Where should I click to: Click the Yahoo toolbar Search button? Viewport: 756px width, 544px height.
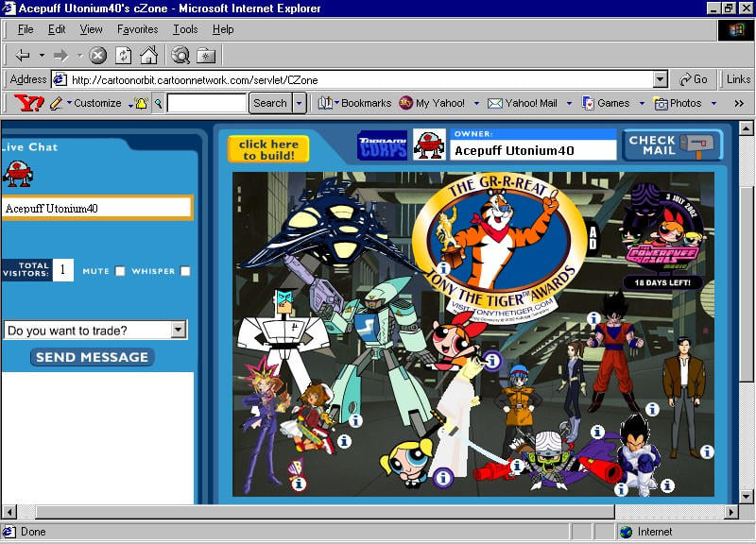270,103
